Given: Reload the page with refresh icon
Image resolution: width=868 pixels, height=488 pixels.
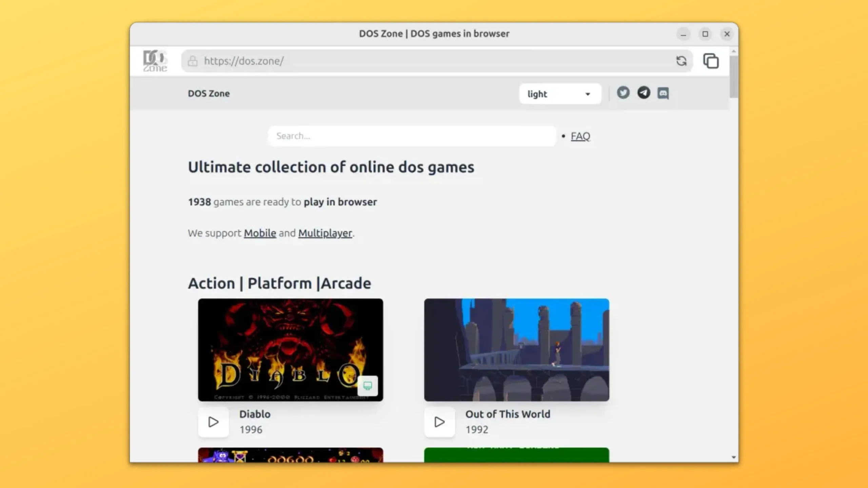Looking at the screenshot, I should tap(681, 61).
